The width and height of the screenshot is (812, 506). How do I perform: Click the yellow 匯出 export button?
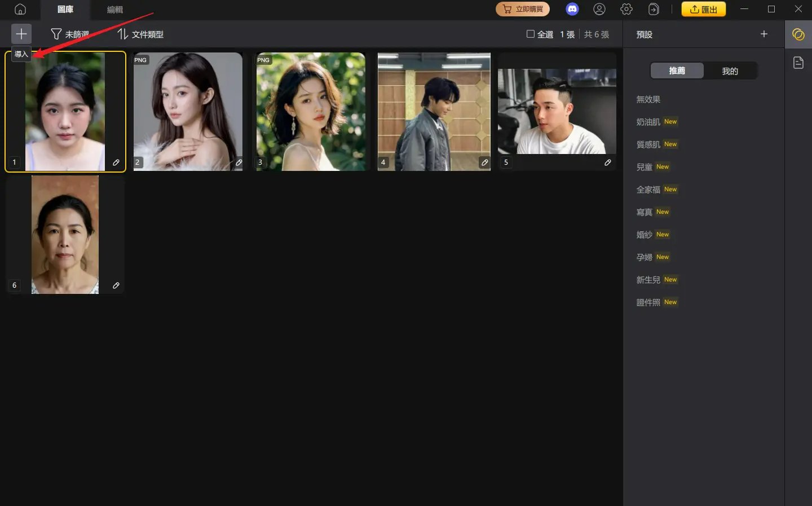[x=703, y=9]
